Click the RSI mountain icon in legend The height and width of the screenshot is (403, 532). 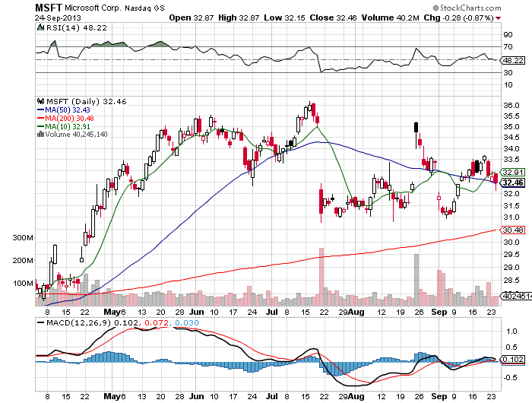(x=40, y=27)
